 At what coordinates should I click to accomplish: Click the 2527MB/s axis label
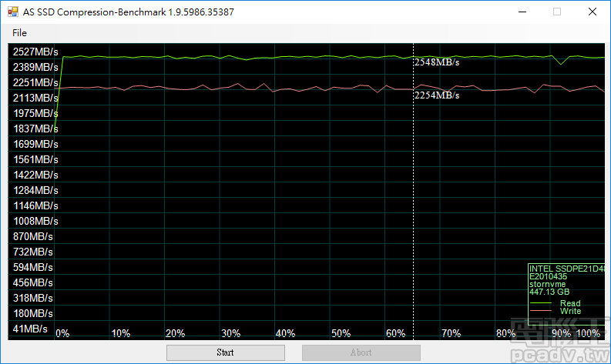(35, 52)
